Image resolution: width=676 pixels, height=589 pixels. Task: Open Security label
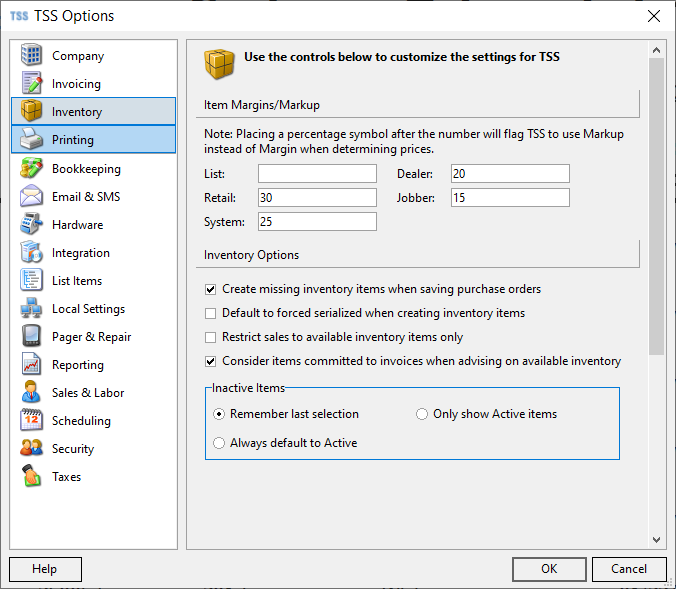[73, 449]
